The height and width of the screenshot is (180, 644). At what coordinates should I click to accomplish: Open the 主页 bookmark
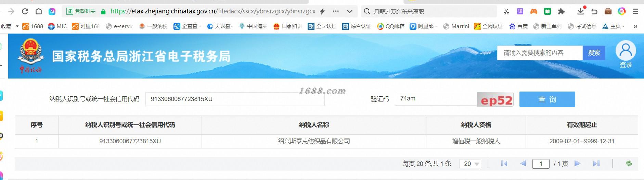pos(613,26)
